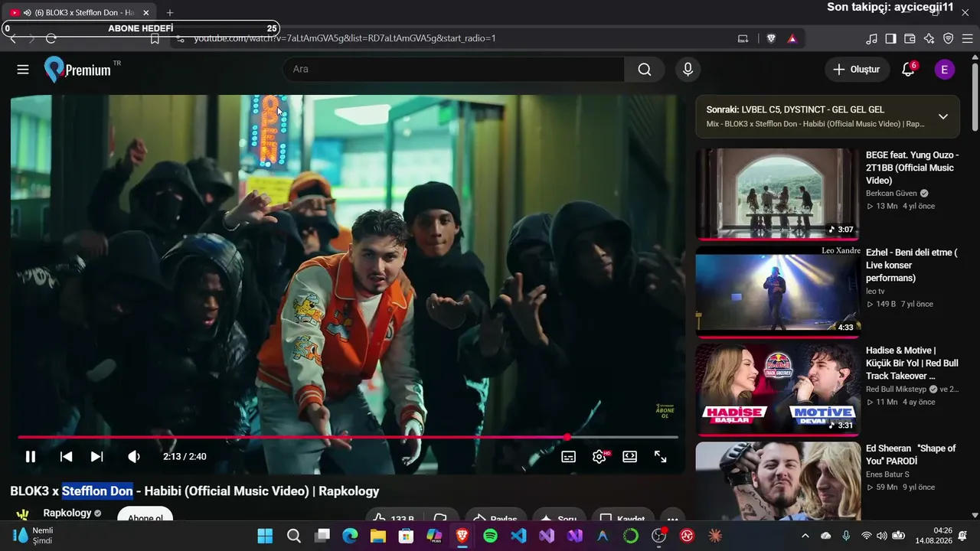The width and height of the screenshot is (980, 551).
Task: Open Microsoft Edge from the taskbar
Action: tap(350, 536)
